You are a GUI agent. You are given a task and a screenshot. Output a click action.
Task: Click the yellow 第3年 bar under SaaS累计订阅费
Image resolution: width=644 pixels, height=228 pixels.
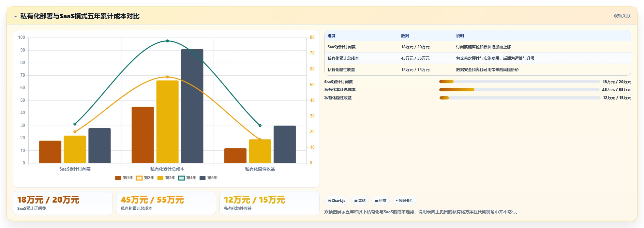click(75, 149)
